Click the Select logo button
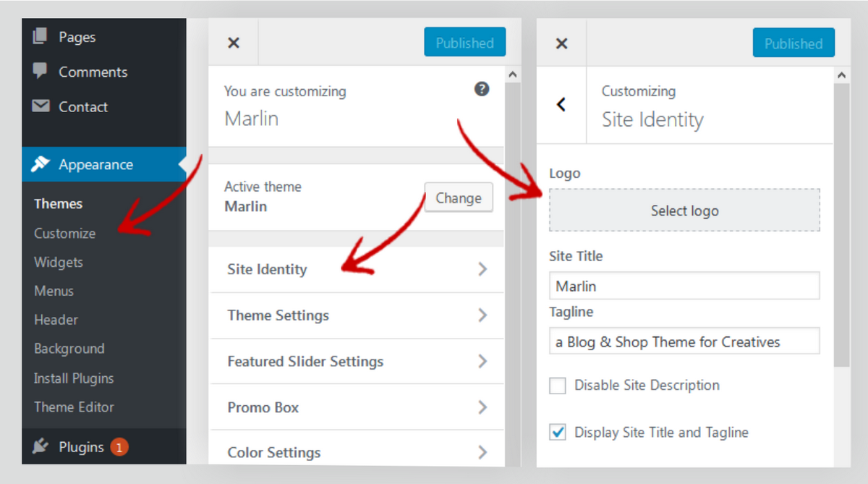This screenshot has height=484, width=868. 684,211
